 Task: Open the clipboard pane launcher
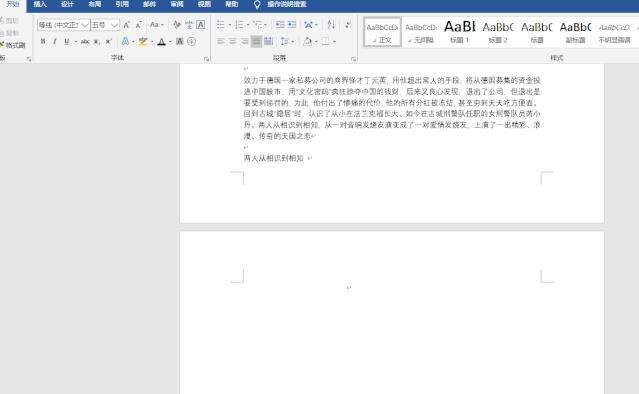(x=29, y=59)
